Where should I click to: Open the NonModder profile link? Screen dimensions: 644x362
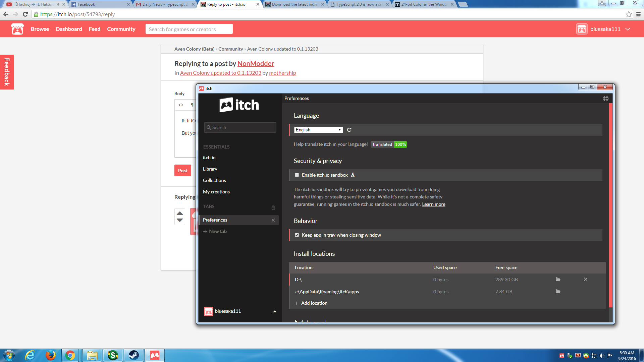tap(256, 64)
